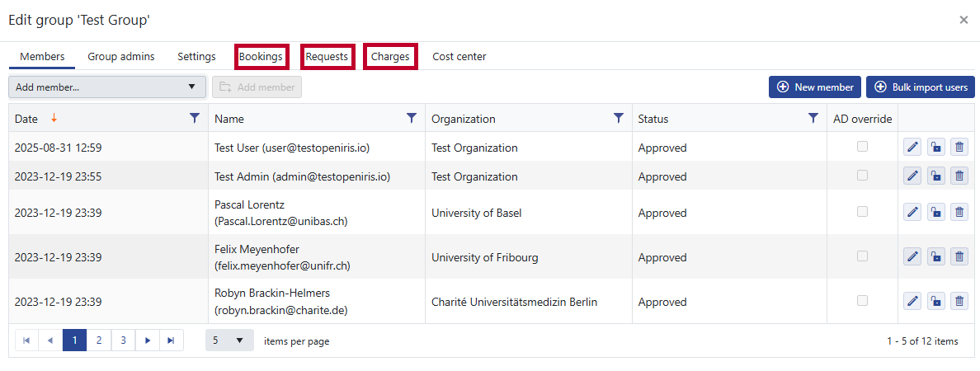Expand the items per page dropdown
The width and height of the screenshot is (980, 371).
(x=229, y=340)
